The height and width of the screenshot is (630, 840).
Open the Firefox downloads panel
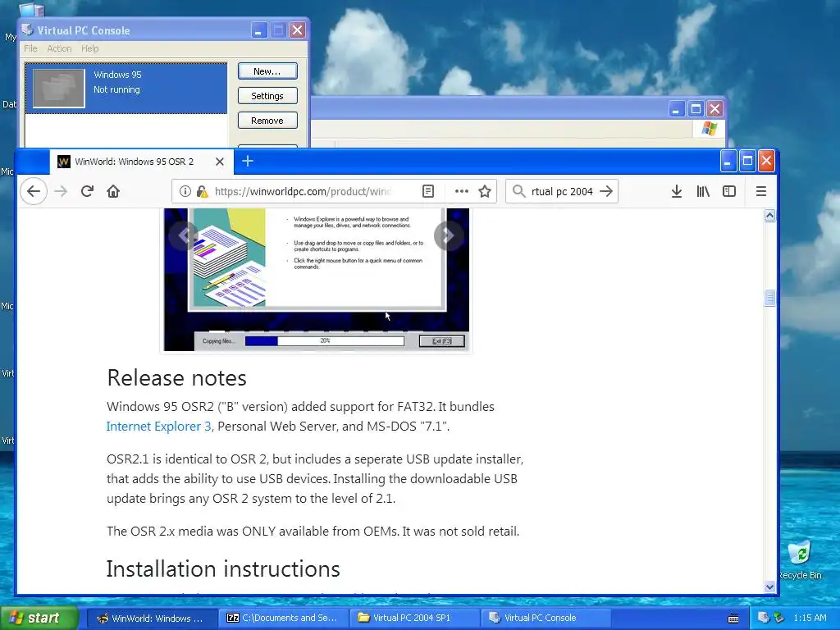[x=677, y=191]
